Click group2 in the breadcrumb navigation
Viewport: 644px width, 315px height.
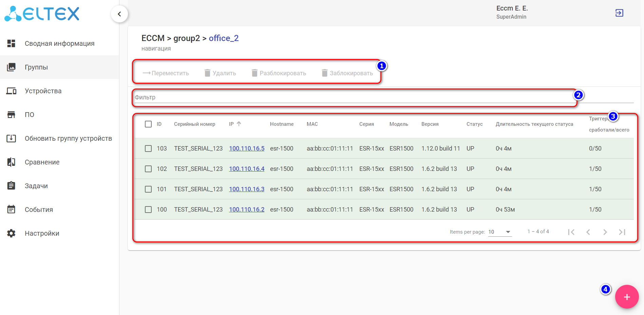(187, 38)
